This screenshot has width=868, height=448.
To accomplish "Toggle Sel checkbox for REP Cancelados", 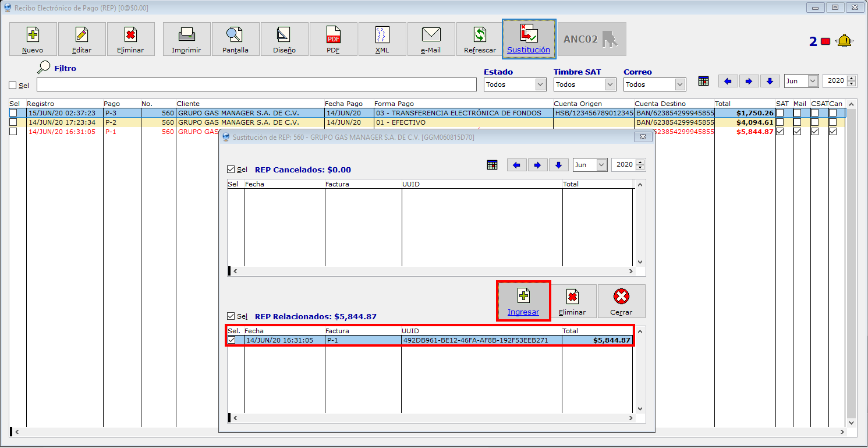I will click(231, 170).
